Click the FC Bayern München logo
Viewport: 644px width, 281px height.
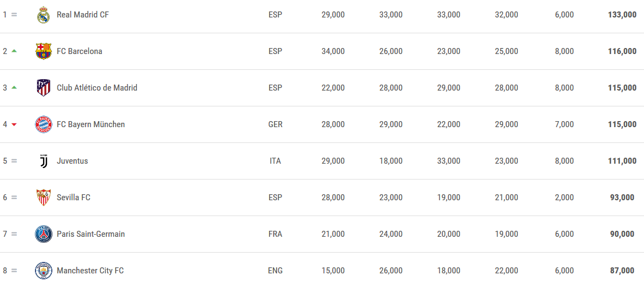[x=44, y=124]
